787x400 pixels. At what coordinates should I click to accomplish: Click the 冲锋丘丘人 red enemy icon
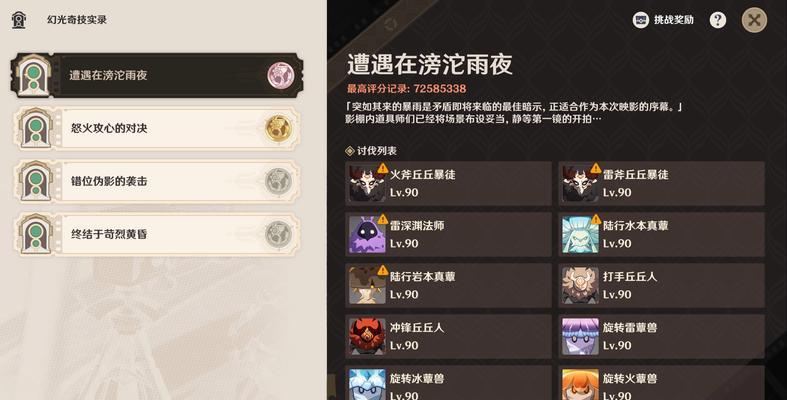click(x=367, y=336)
